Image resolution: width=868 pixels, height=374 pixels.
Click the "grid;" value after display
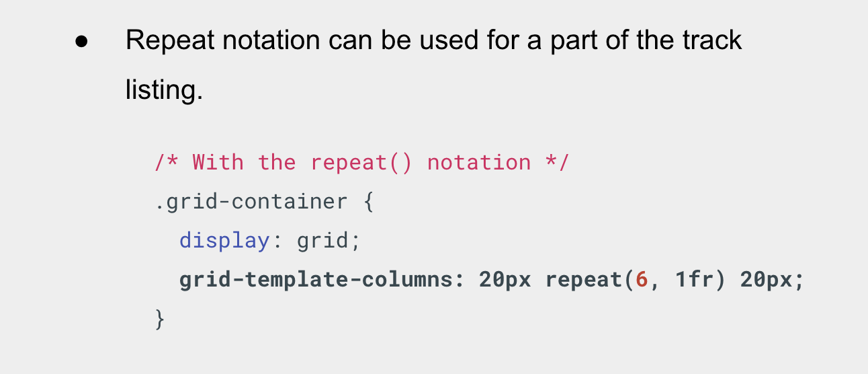tap(329, 241)
